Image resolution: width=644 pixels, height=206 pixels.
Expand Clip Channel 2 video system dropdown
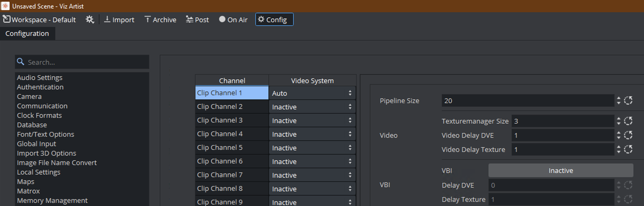(312, 107)
